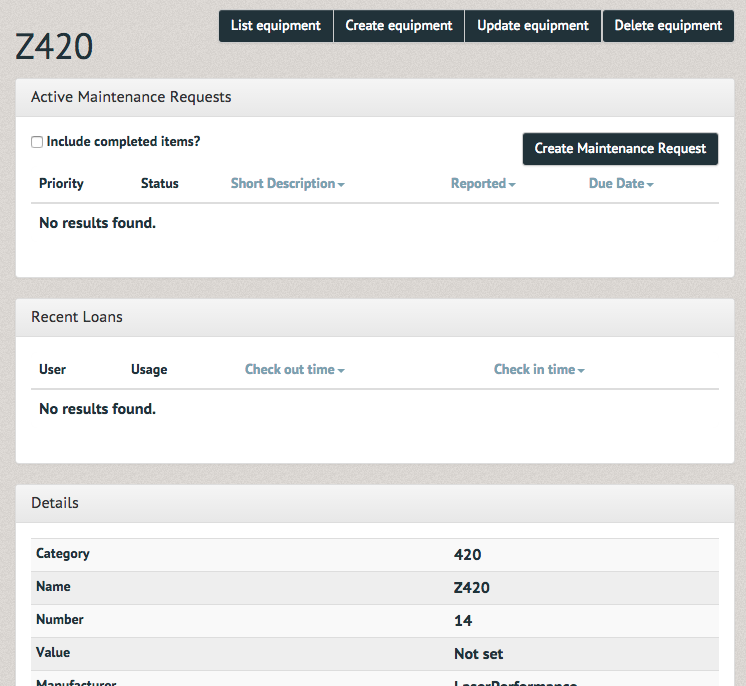This screenshot has height=686, width=746.
Task: Click the 'Include completed items?' label
Action: [124, 142]
